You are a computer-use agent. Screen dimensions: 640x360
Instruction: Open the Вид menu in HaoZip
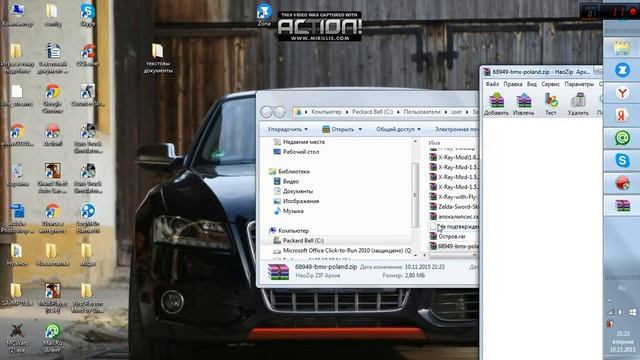click(532, 84)
